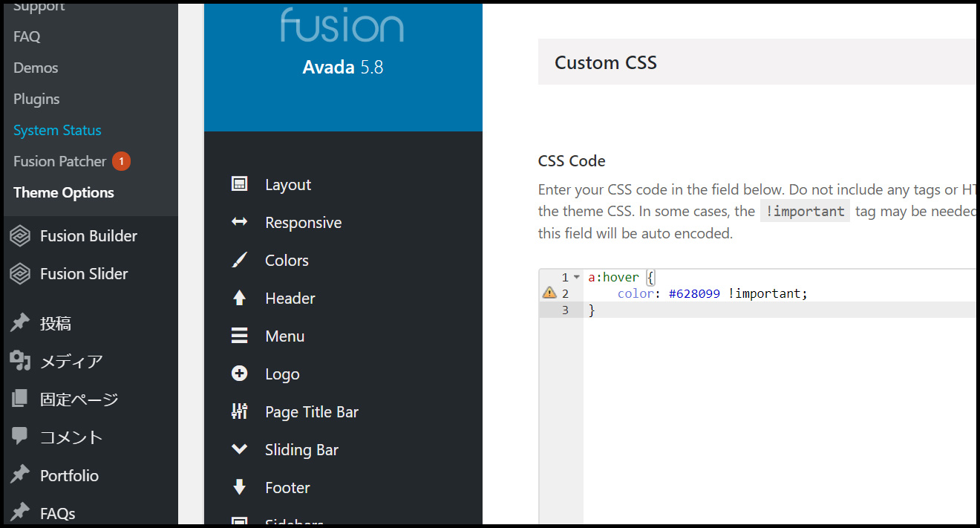Click the Header up-arrow icon
This screenshot has width=980, height=528.
pyautogui.click(x=239, y=298)
